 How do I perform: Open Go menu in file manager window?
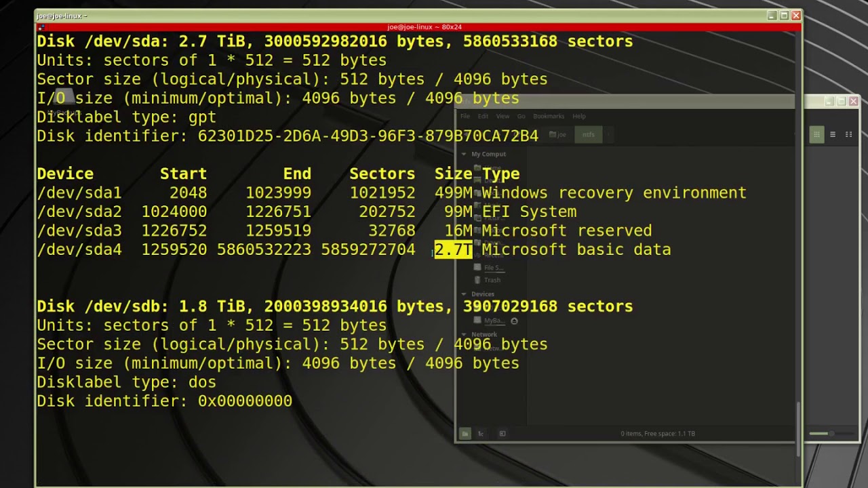point(521,116)
